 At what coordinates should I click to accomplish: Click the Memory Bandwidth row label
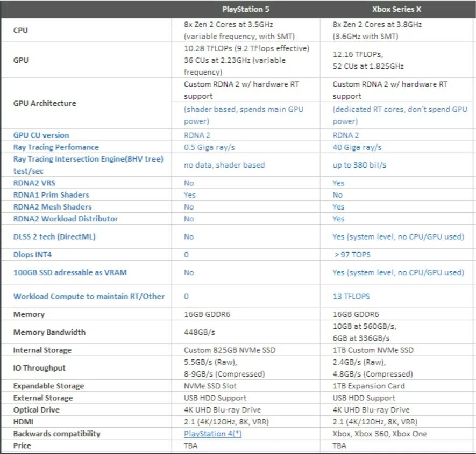point(49,332)
